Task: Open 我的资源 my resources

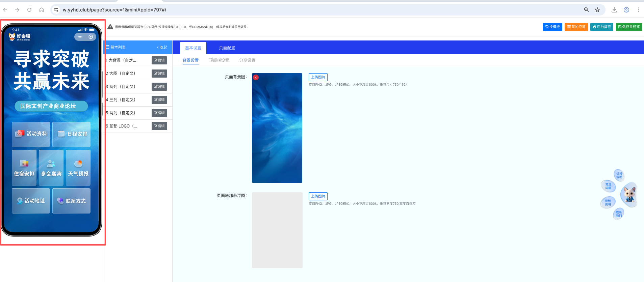Action: pyautogui.click(x=576, y=27)
